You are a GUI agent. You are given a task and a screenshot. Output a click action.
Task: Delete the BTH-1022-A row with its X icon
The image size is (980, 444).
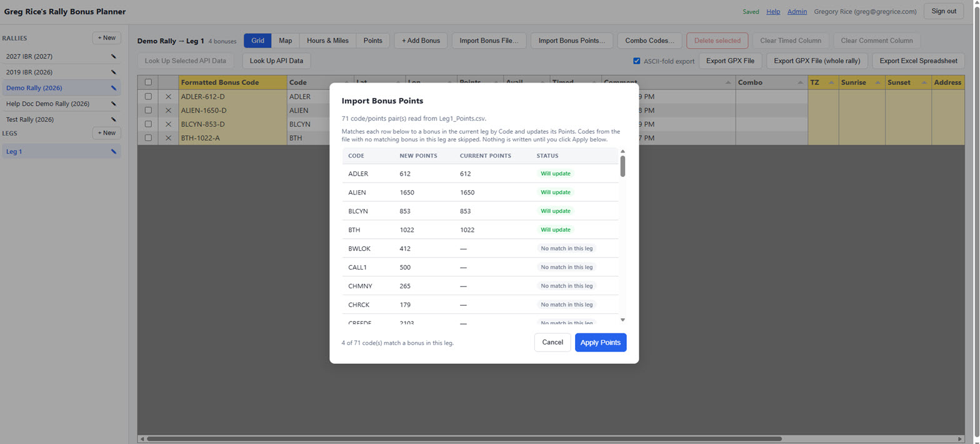coord(168,138)
